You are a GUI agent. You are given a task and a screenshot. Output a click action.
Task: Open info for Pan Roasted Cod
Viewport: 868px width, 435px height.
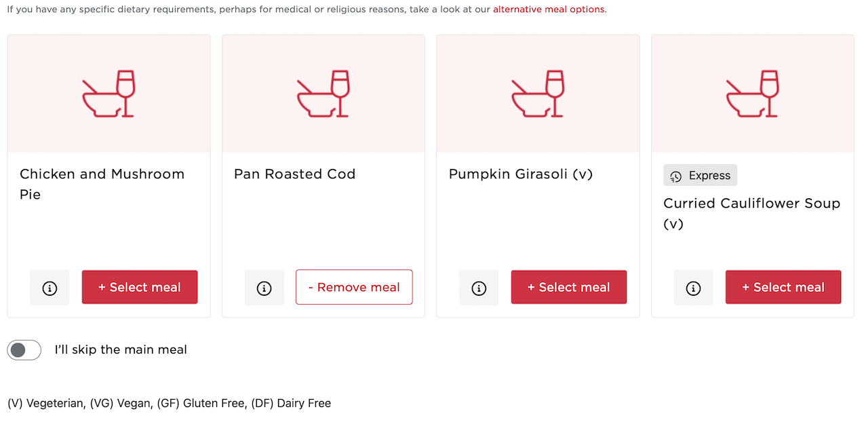pyautogui.click(x=264, y=288)
